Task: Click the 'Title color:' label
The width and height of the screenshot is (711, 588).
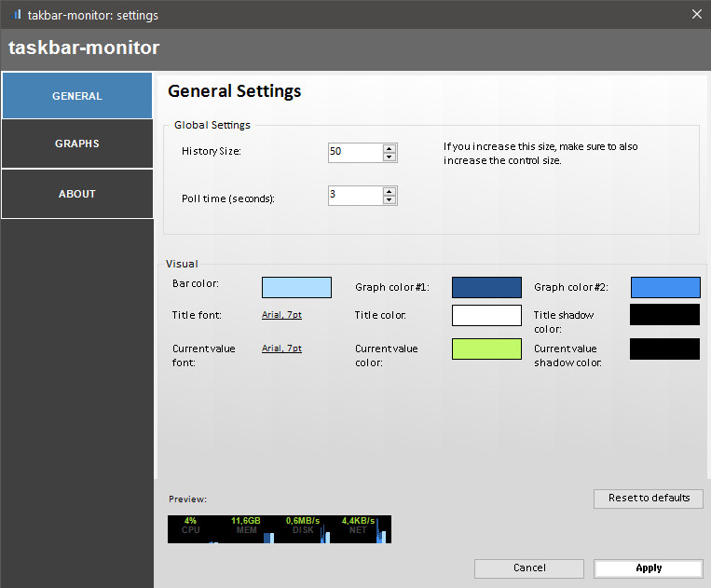Action: [x=380, y=315]
